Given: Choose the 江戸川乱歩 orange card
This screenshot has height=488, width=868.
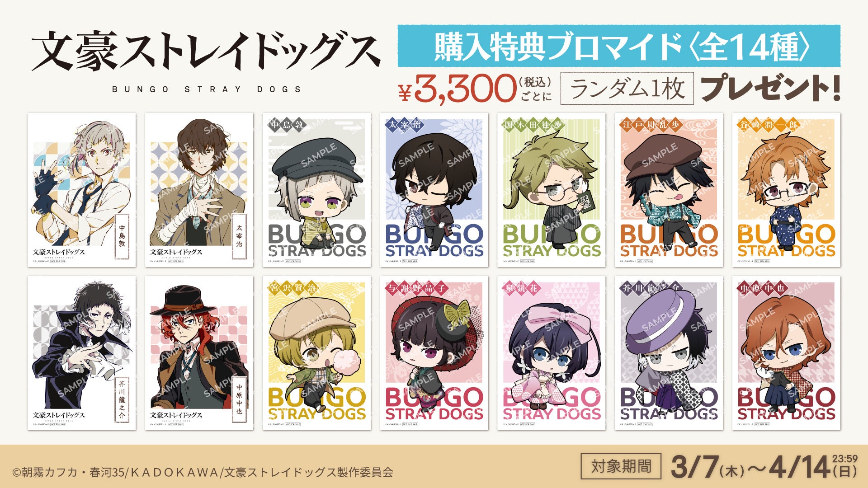Looking at the screenshot, I should (x=669, y=190).
